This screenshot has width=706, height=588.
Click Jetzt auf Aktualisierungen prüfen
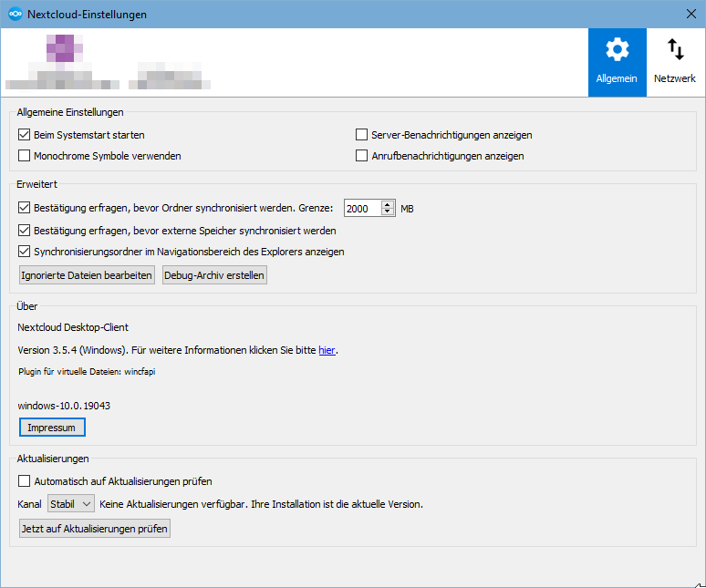tap(95, 528)
